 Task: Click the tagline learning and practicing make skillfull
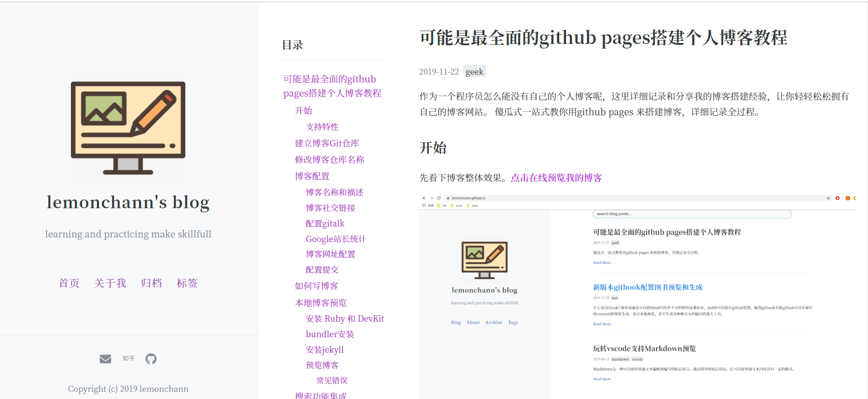128,234
